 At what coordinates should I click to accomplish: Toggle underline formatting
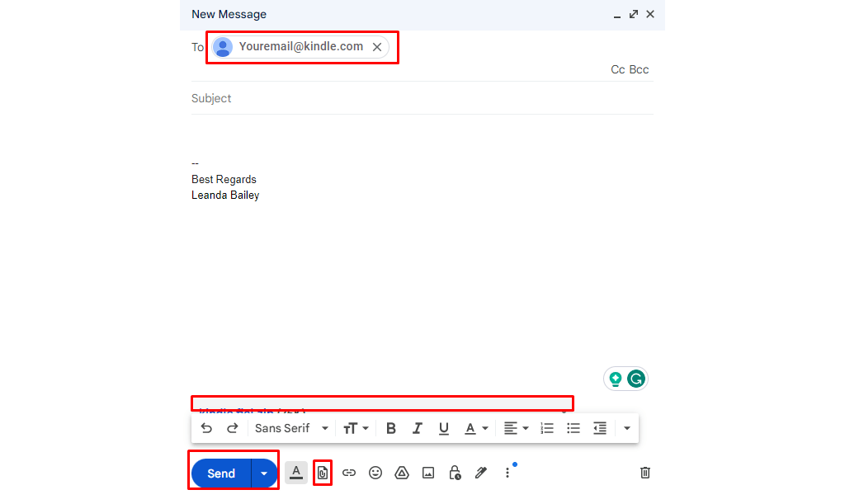pyautogui.click(x=443, y=428)
